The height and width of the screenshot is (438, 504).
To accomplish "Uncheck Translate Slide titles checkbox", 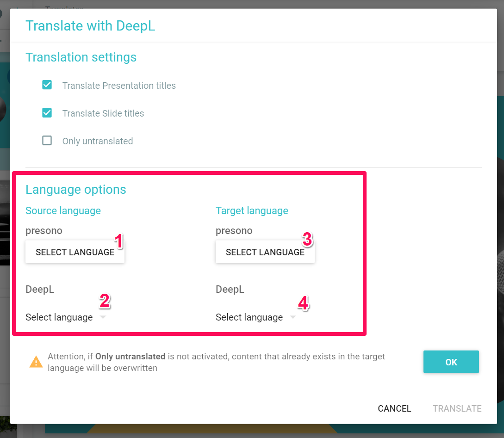I will point(47,113).
